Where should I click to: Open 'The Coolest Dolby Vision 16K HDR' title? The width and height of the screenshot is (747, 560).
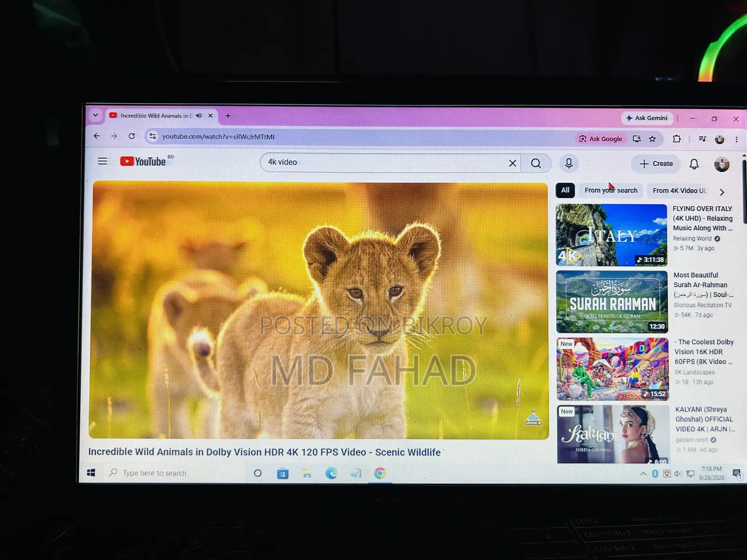click(x=704, y=352)
